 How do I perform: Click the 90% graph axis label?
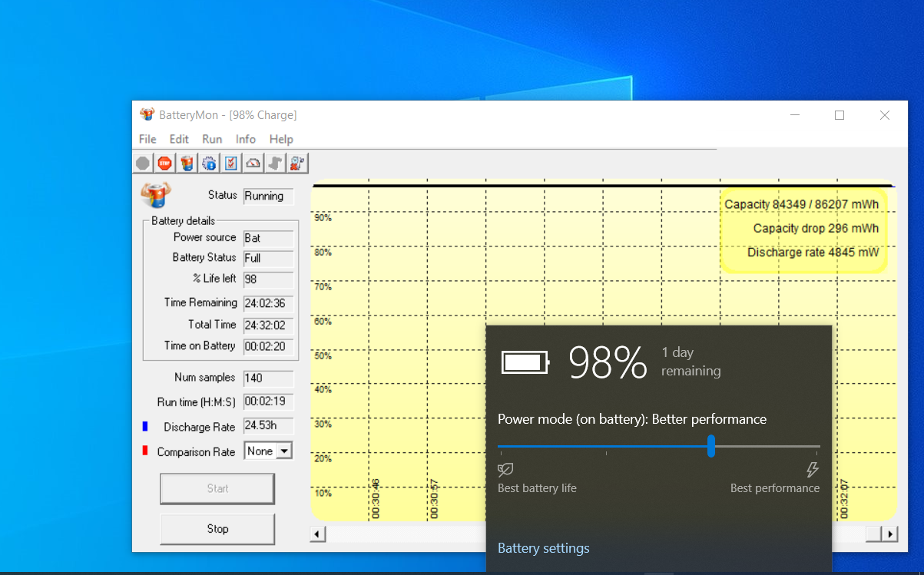(323, 218)
